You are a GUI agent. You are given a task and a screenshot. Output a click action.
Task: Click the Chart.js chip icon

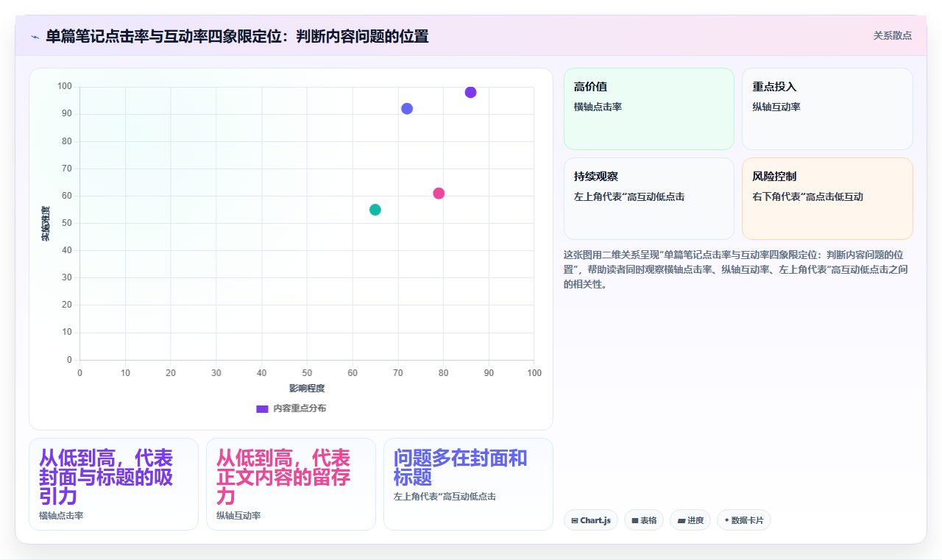click(575, 521)
